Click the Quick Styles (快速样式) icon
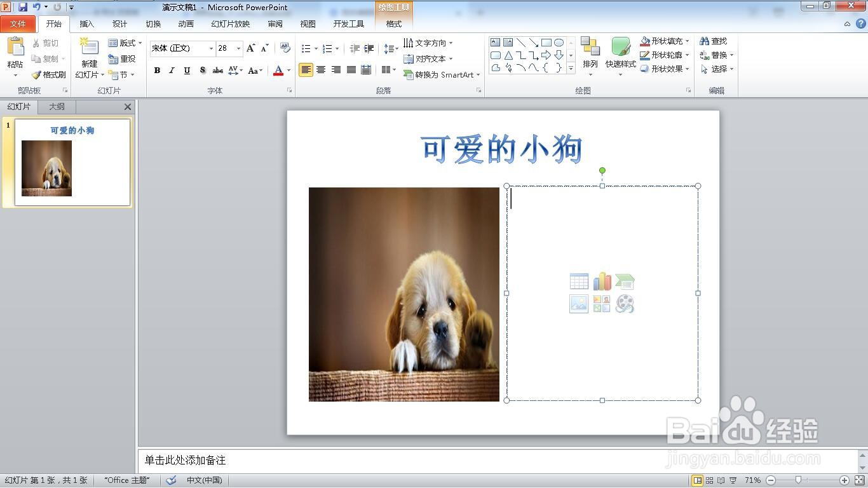This screenshot has width=868, height=488. click(621, 47)
